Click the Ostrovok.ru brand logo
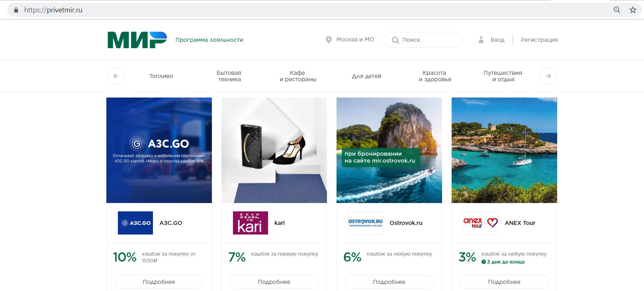Image resolution: width=644 pixels, height=291 pixels. 365,223
